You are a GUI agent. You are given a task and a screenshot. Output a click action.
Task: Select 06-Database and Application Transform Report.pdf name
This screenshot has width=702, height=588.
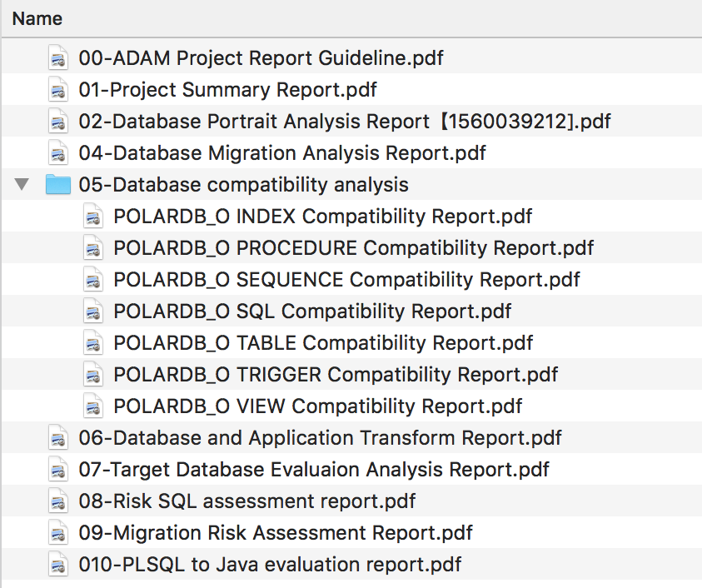click(x=320, y=438)
